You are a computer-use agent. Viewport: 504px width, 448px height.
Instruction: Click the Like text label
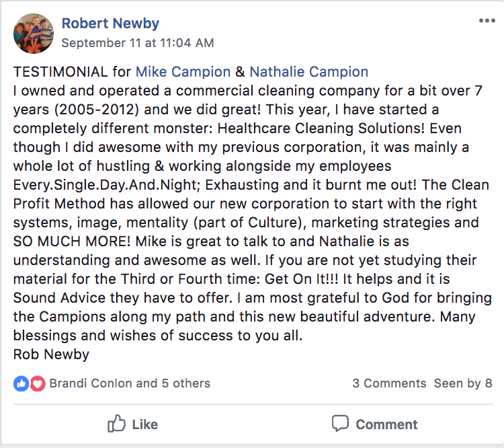144,424
